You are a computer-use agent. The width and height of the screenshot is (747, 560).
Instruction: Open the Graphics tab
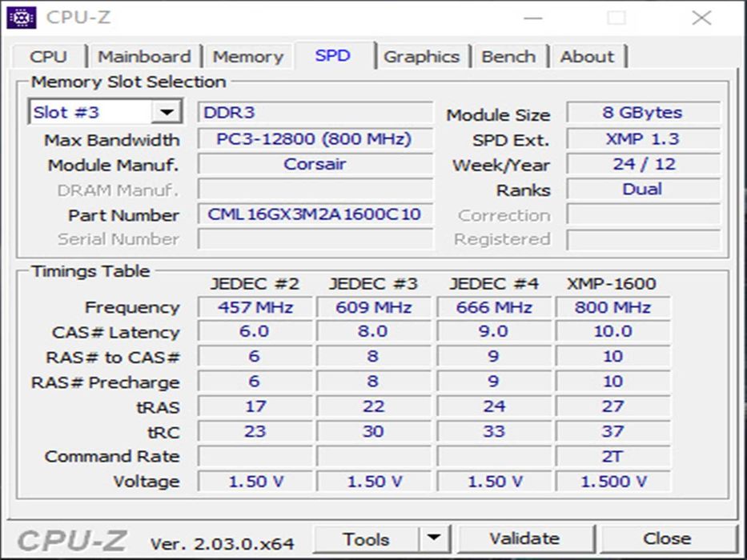tap(422, 57)
